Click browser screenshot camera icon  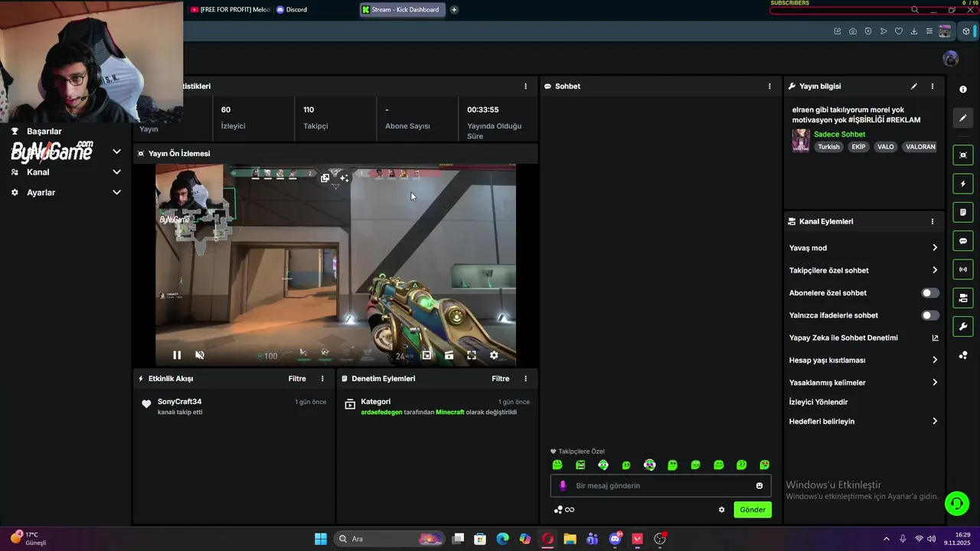coord(853,31)
